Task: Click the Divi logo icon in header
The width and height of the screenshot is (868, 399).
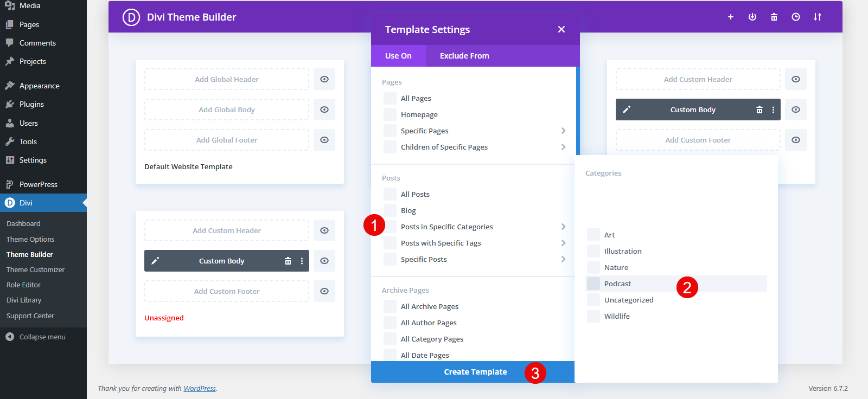Action: click(x=131, y=17)
